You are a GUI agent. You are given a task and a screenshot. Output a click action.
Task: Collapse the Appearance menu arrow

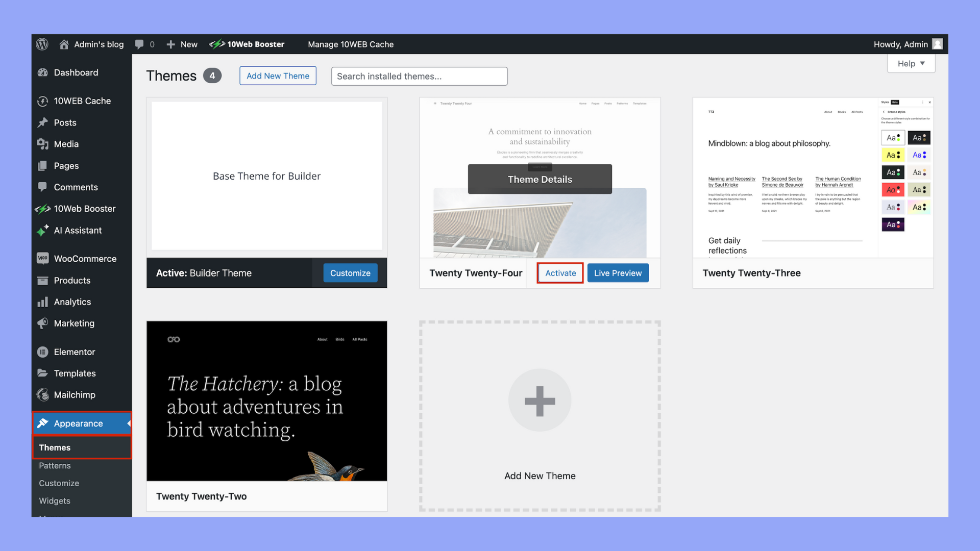129,423
